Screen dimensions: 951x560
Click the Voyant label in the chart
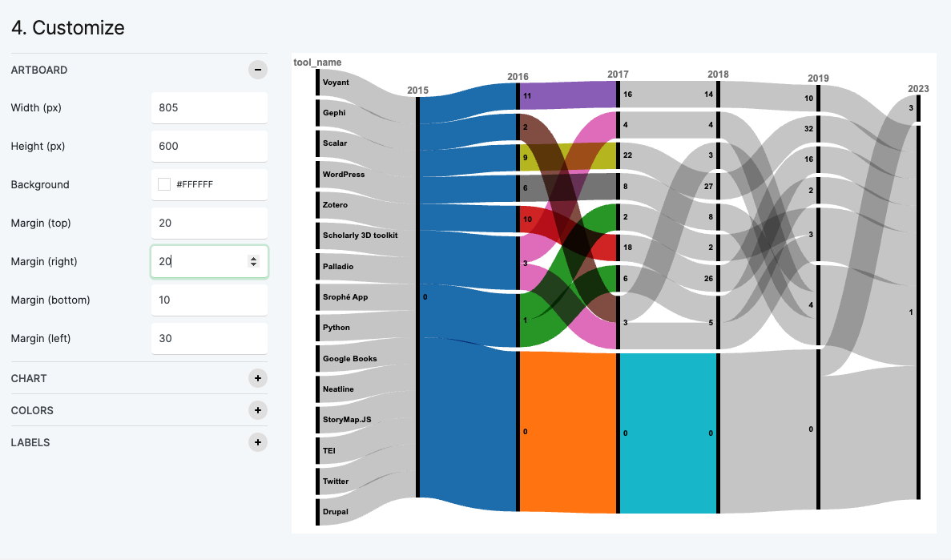[336, 83]
